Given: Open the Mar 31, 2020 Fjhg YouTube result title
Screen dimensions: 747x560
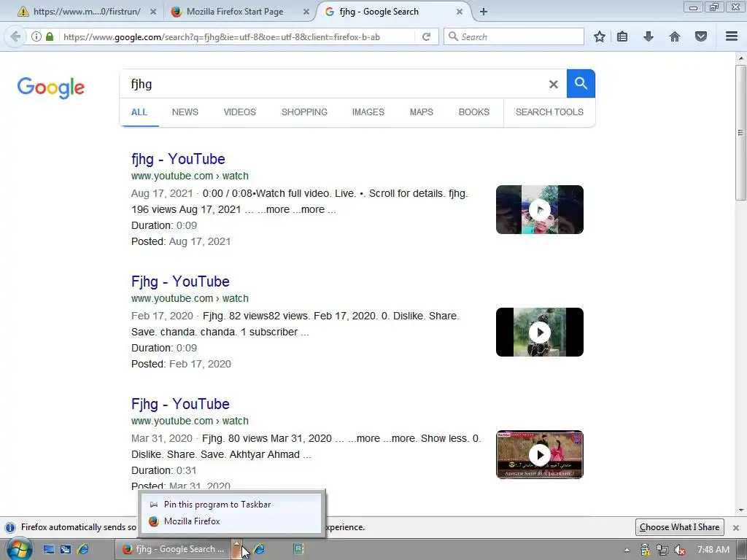Looking at the screenshot, I should [180, 404].
